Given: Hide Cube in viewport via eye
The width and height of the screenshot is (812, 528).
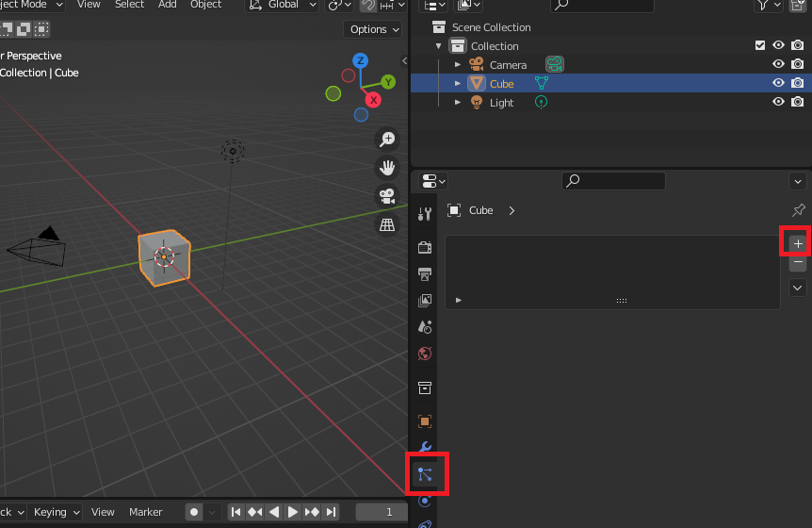Looking at the screenshot, I should [778, 83].
